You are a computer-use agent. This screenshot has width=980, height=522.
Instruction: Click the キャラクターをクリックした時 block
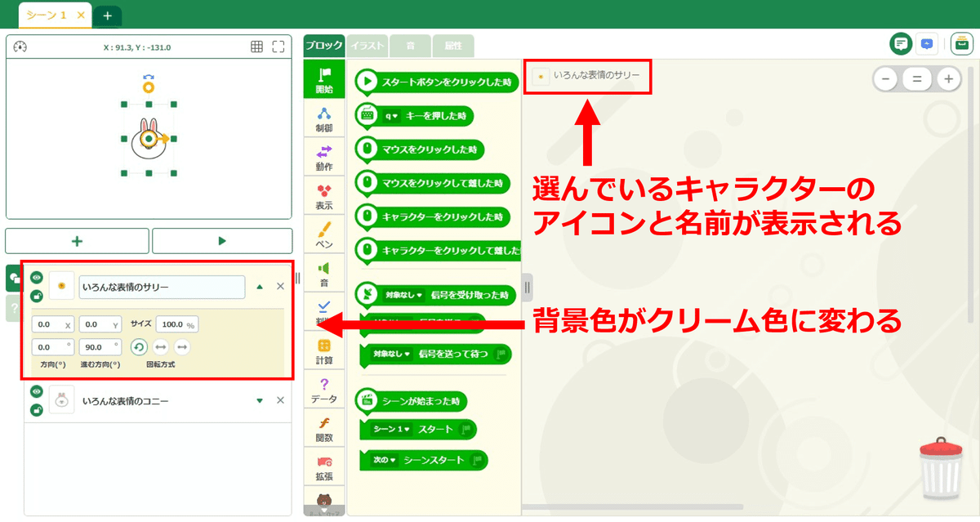433,216
